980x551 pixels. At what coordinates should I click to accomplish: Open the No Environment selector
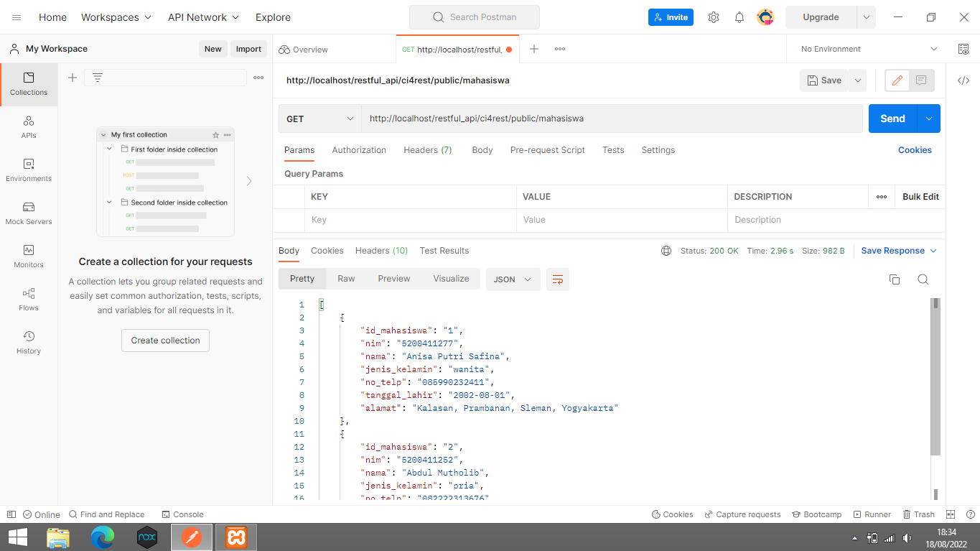(x=869, y=49)
